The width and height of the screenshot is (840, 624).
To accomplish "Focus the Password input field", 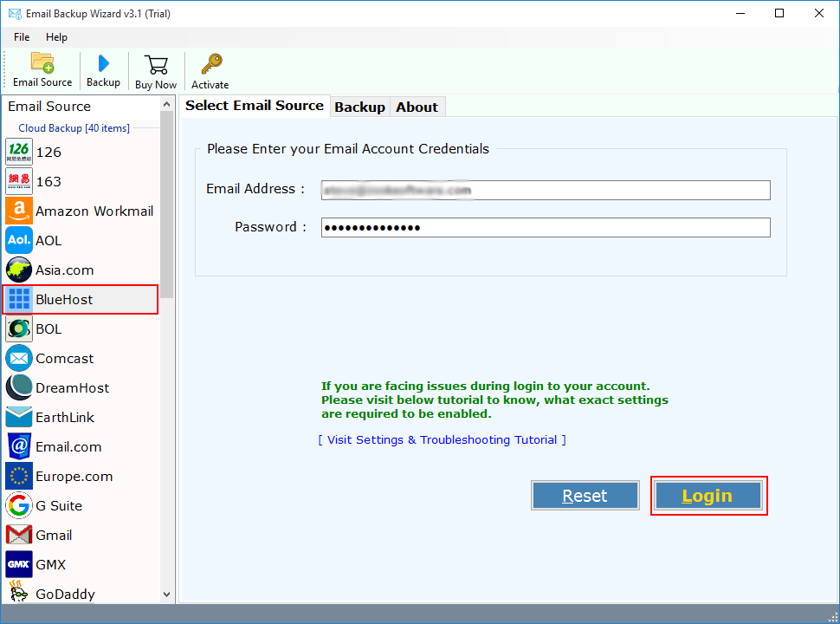I will tap(546, 227).
